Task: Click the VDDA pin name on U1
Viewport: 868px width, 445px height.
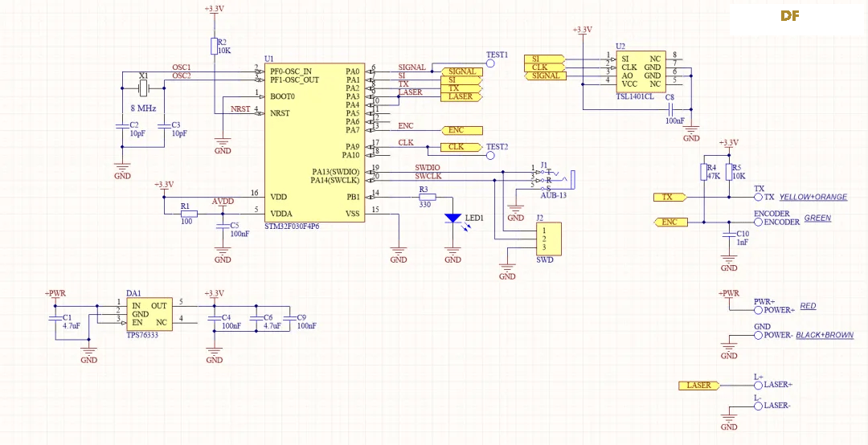Action: tap(282, 214)
